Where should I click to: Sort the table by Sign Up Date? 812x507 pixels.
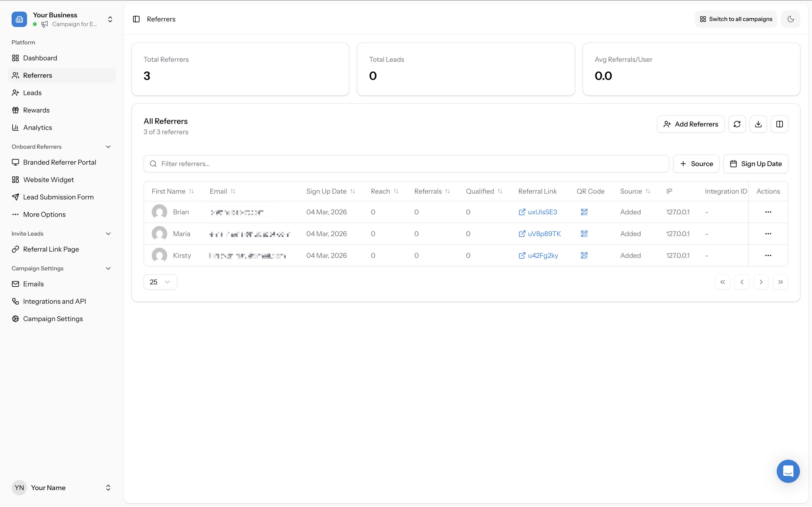(x=353, y=191)
